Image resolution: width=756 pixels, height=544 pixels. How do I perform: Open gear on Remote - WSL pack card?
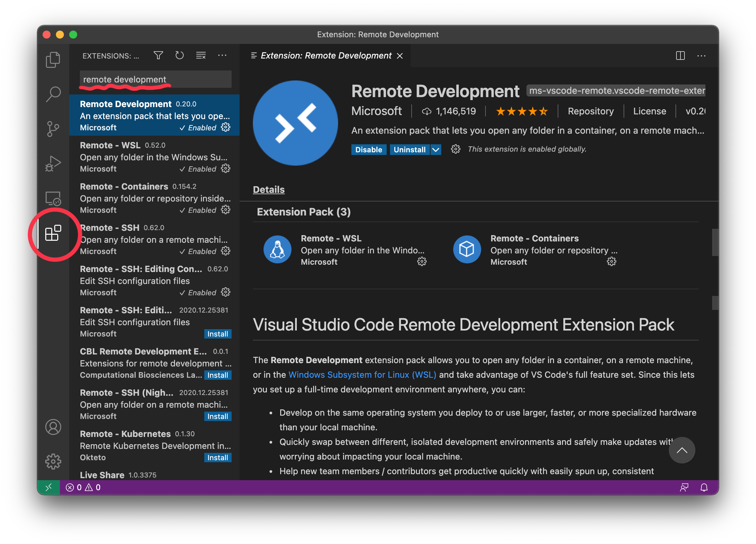(422, 262)
